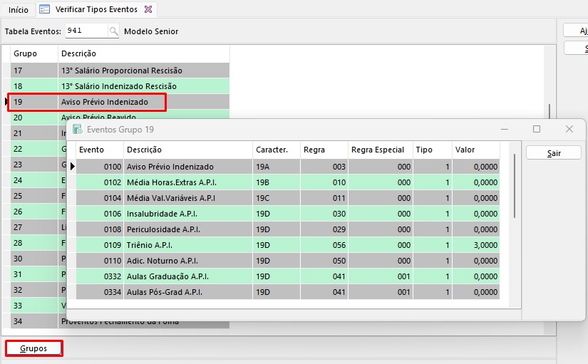Click Regra cell 030 in Insalubridade row

324,214
